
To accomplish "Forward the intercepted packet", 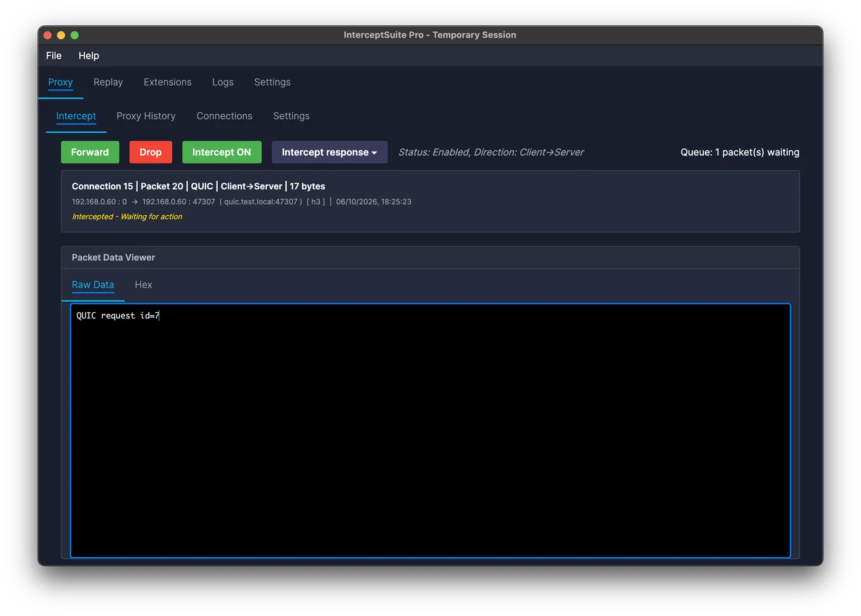I will [90, 152].
